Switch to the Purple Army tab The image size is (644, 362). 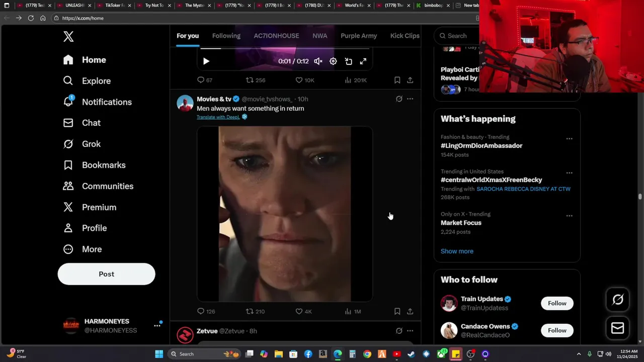click(x=359, y=36)
